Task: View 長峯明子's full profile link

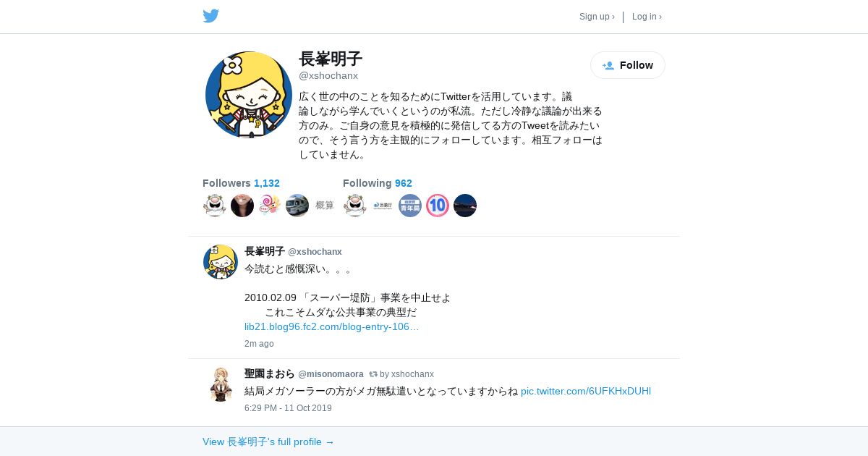Action: [x=268, y=442]
